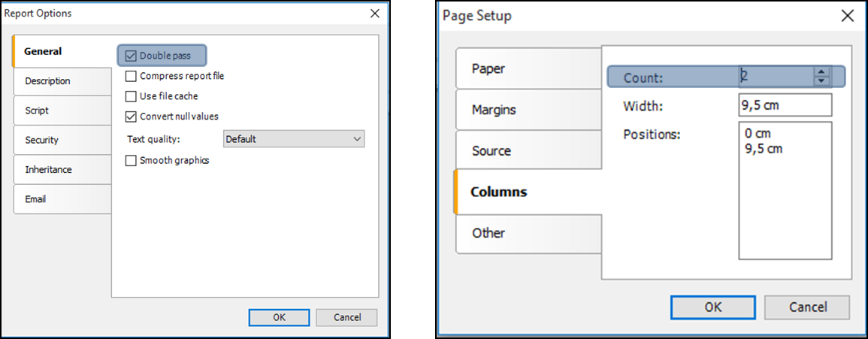This screenshot has width=868, height=339.
Task: Open the Text quality dropdown
Action: click(294, 139)
